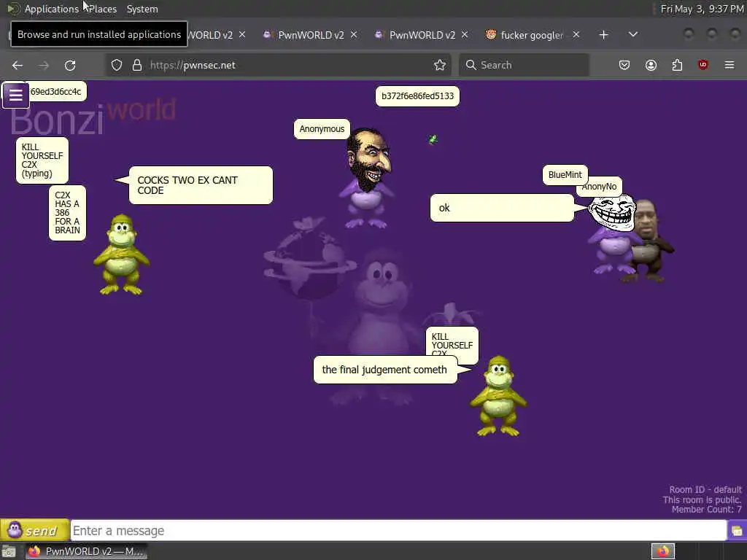Switch to the middle PwnWORLD v2 tab

point(310,35)
